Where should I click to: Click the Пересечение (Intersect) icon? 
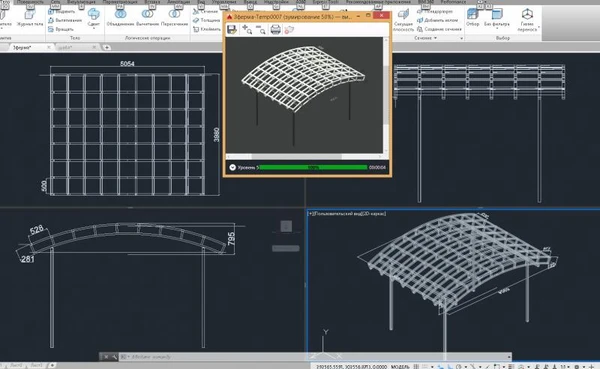click(x=174, y=14)
